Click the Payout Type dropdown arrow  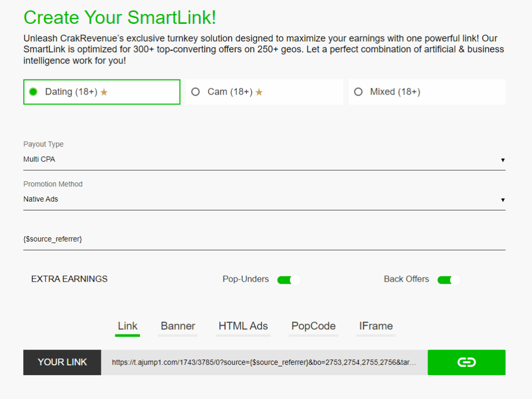click(x=502, y=160)
